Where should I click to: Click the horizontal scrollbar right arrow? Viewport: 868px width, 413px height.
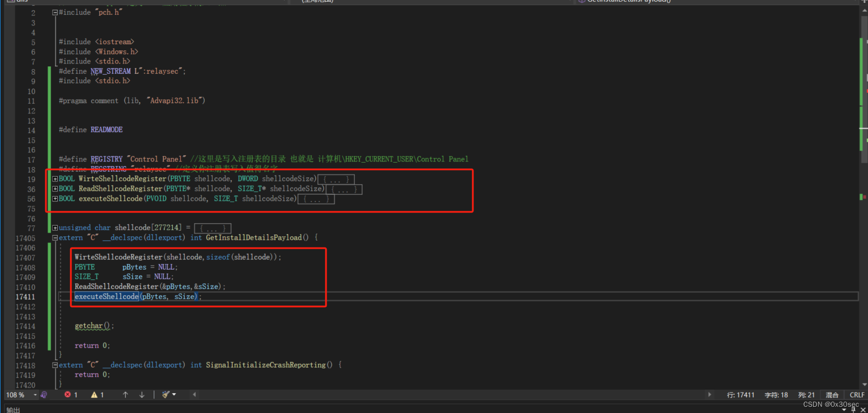coord(709,395)
